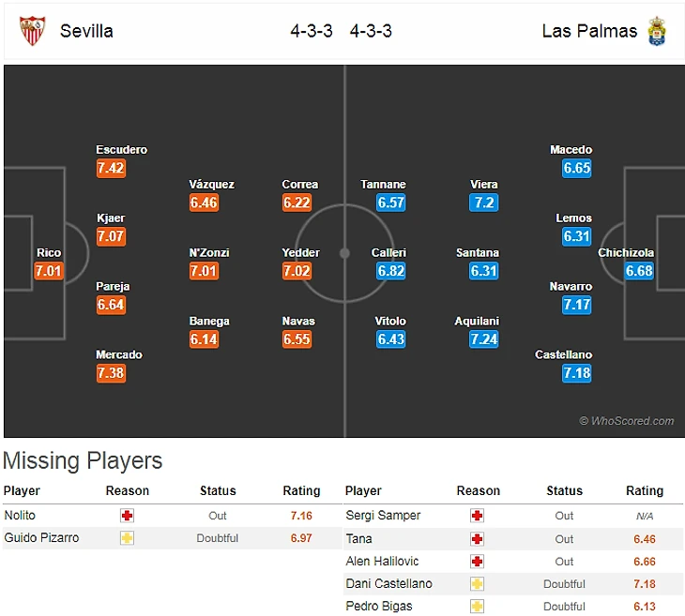Open the Las Palmas team name link

coord(589,31)
